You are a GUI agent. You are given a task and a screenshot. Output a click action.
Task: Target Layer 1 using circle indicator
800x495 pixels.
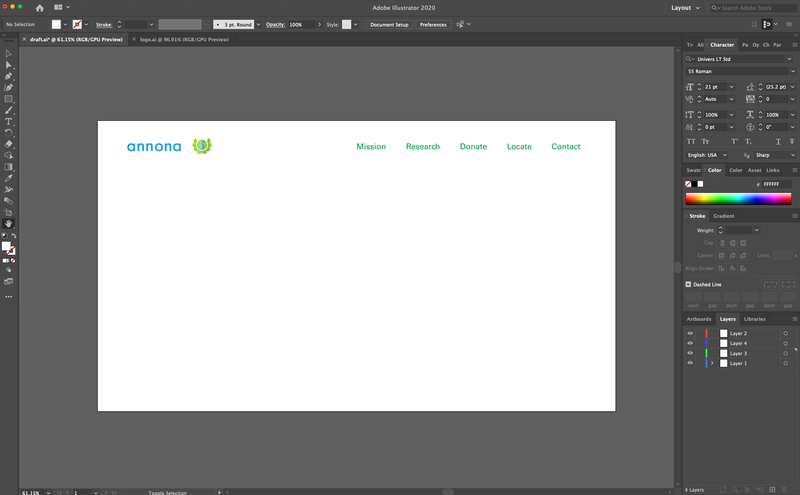pyautogui.click(x=785, y=363)
